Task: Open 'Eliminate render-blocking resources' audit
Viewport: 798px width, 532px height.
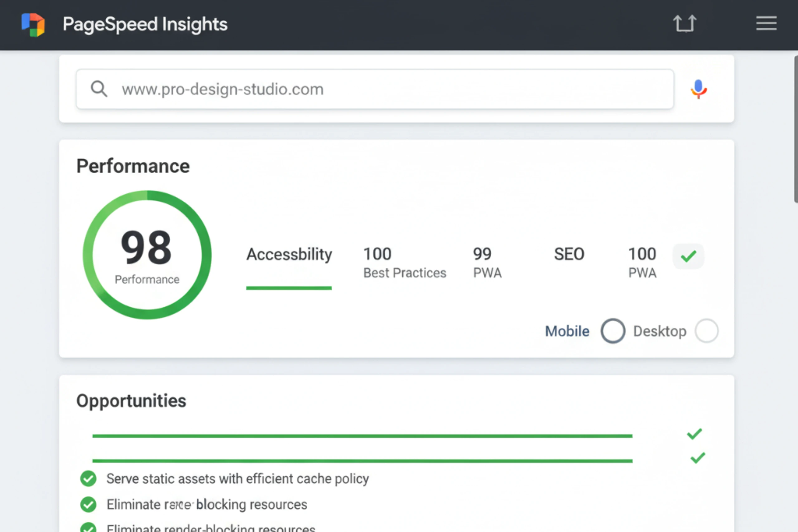Action: [211, 528]
